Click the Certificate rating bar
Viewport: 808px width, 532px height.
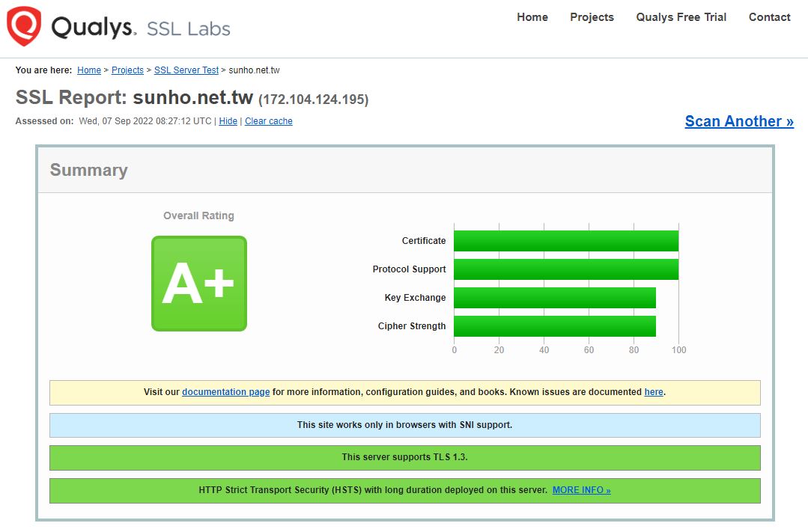565,240
